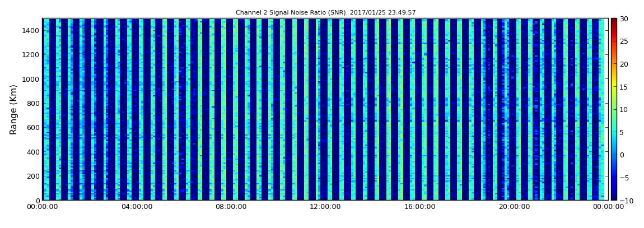The image size is (644, 228).
Task: Click the colorbar label 25
Action: pos(624,41)
